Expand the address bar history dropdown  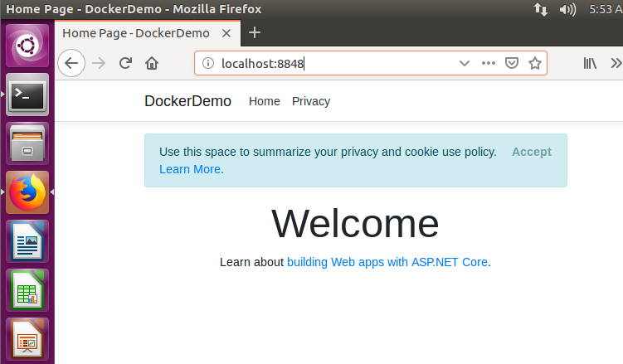465,63
